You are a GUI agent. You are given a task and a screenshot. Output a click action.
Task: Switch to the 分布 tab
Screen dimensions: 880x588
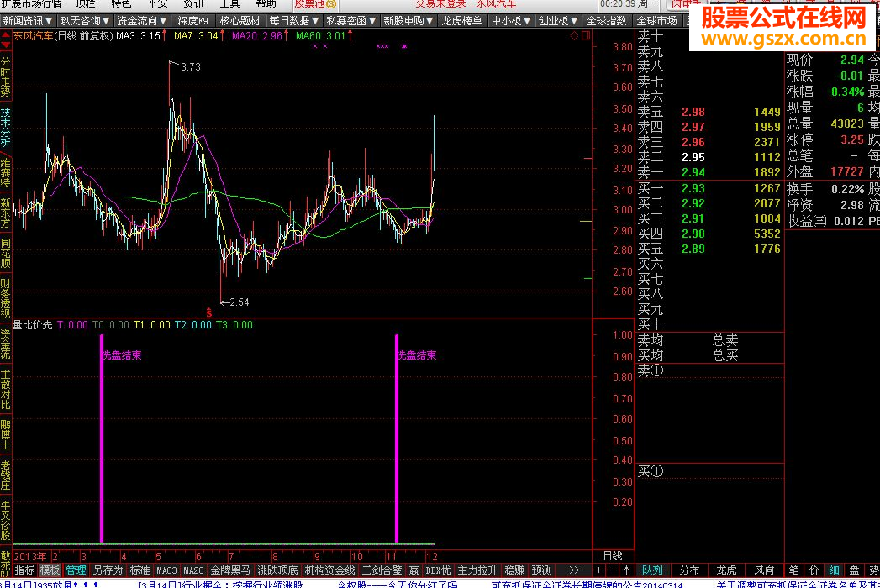689,570
